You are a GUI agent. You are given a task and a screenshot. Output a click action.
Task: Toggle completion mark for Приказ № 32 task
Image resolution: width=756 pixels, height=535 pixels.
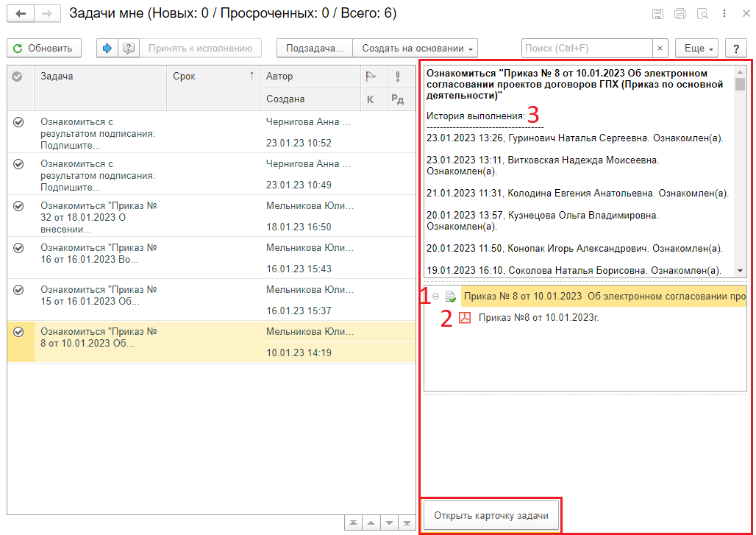(x=20, y=206)
